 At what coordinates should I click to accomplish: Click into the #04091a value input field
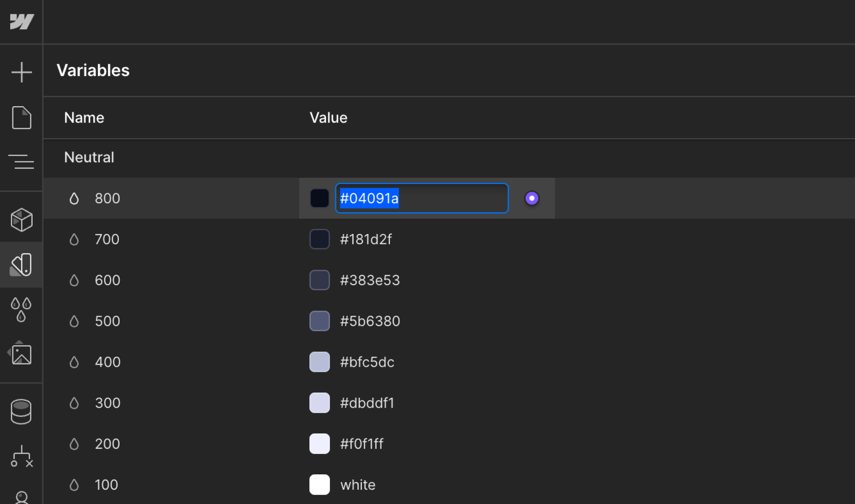[x=422, y=198]
